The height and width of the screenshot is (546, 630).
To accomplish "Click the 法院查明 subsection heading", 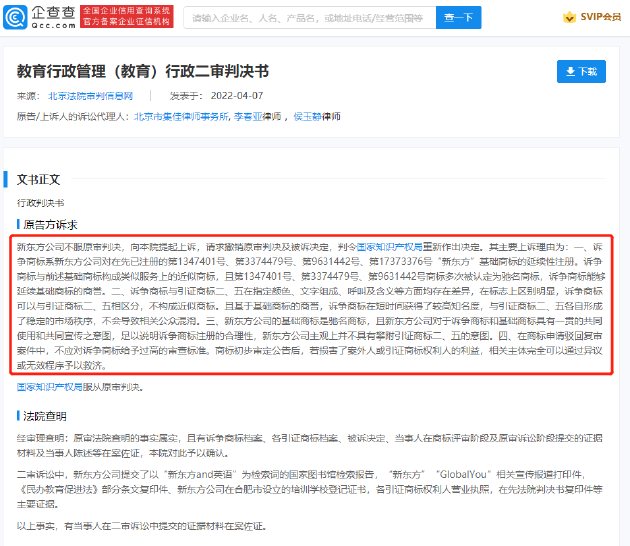I will click(x=44, y=416).
